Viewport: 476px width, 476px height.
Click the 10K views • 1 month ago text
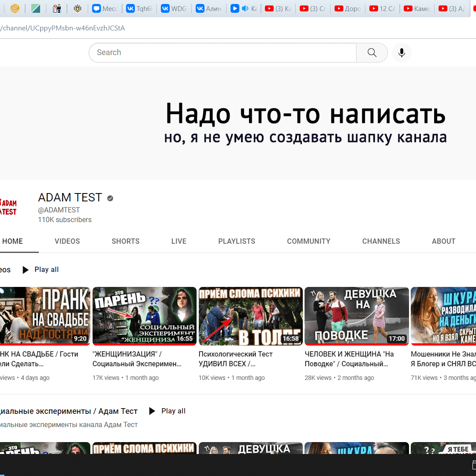tap(232, 378)
